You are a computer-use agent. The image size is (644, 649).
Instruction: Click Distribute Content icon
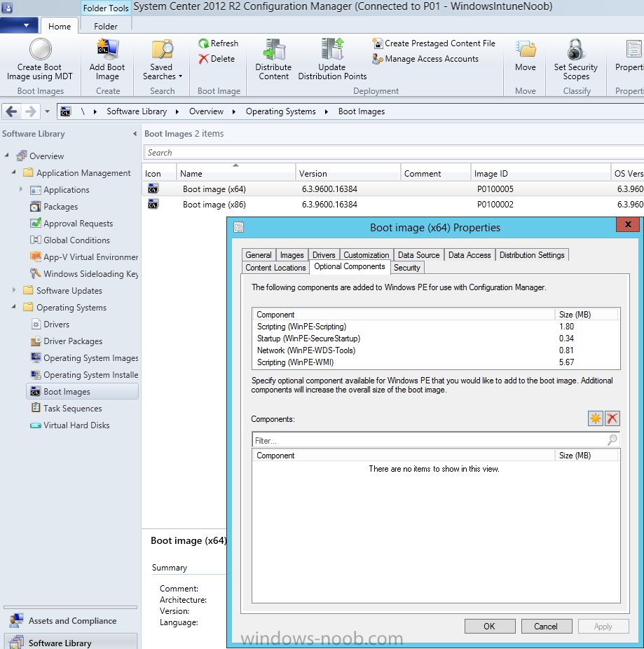(274, 49)
